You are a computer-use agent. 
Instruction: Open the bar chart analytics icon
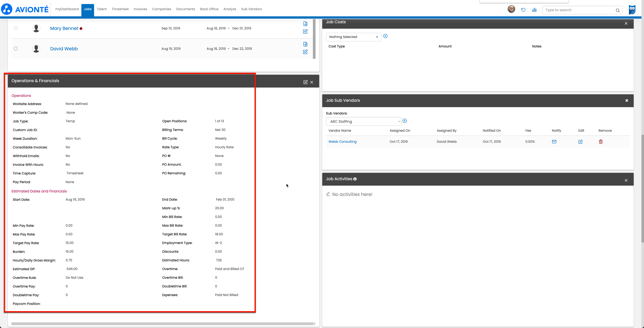[534, 10]
